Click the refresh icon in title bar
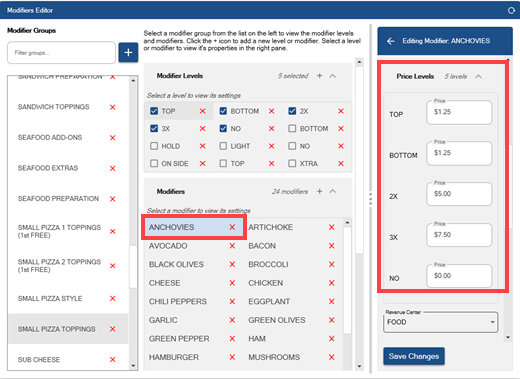This screenshot has width=520, height=379. (511, 10)
